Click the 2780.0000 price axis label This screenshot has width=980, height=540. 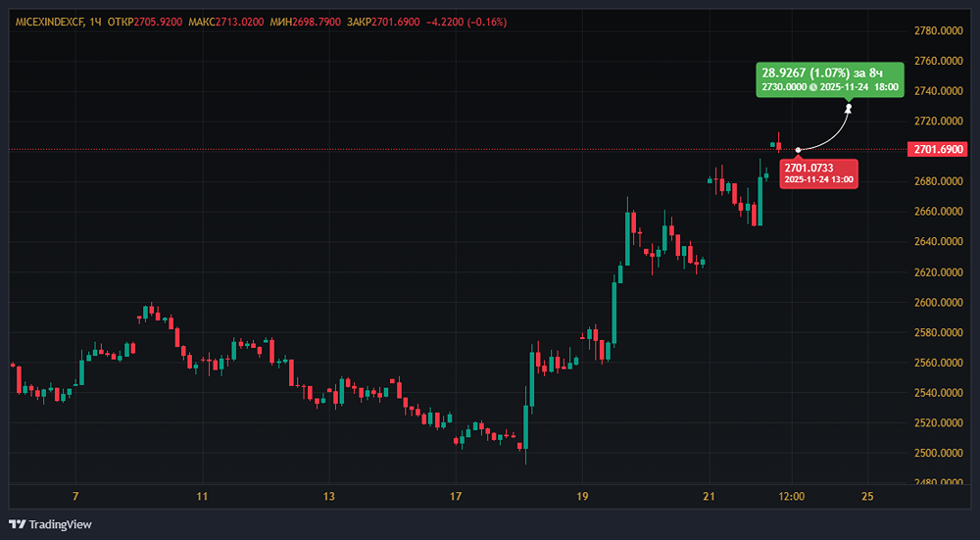(x=938, y=30)
